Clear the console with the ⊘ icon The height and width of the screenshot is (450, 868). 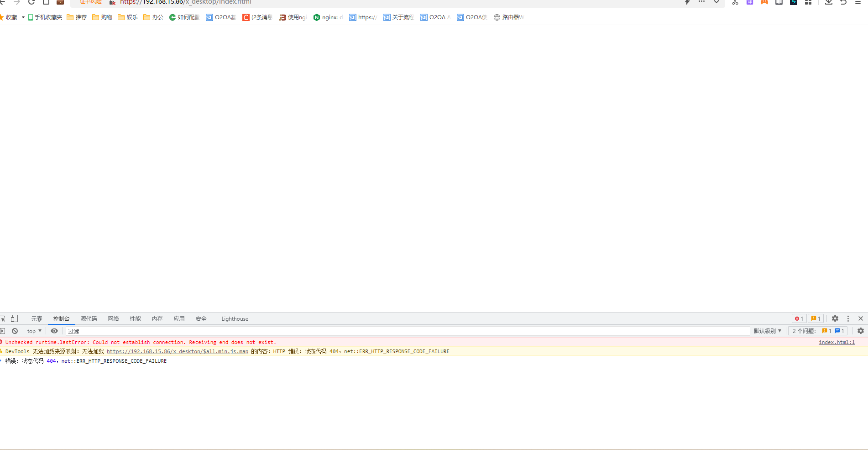point(15,331)
